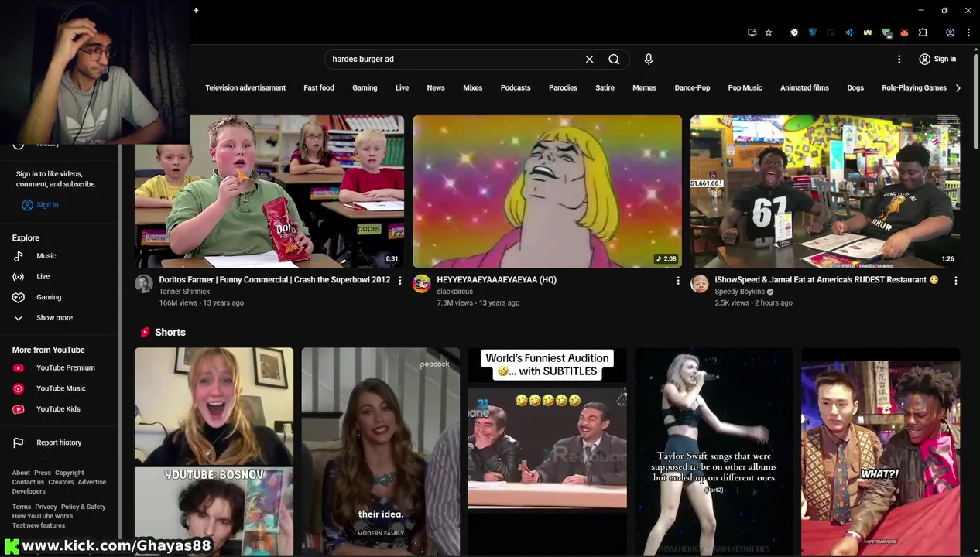
Task: Open the Privacy footer link
Action: (46, 507)
